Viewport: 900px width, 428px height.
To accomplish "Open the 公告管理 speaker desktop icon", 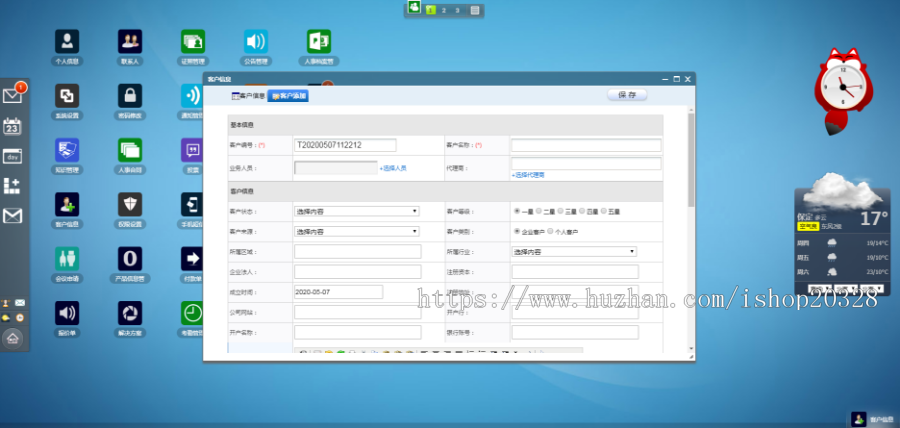I will [255, 41].
